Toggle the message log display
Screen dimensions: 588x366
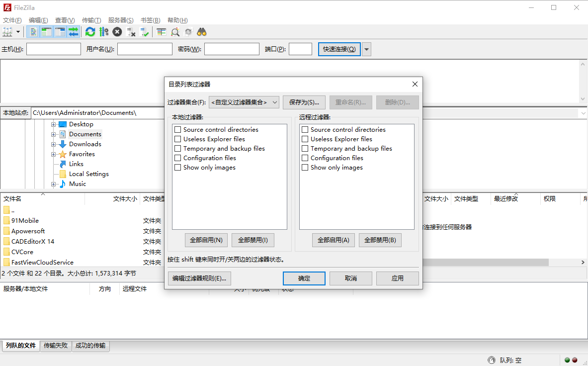33,31
